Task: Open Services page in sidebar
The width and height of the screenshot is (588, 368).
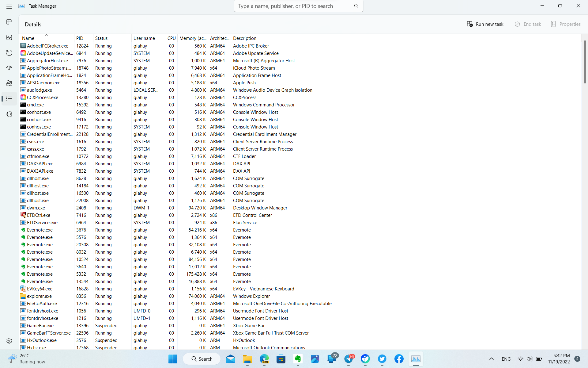Action: (9, 114)
